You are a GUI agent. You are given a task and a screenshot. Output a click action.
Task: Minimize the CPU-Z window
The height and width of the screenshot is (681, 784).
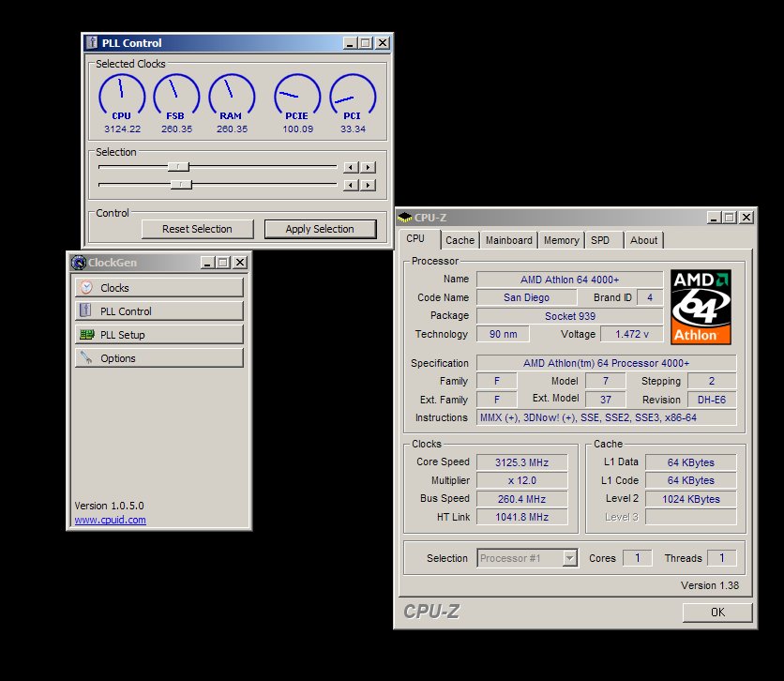[x=714, y=217]
